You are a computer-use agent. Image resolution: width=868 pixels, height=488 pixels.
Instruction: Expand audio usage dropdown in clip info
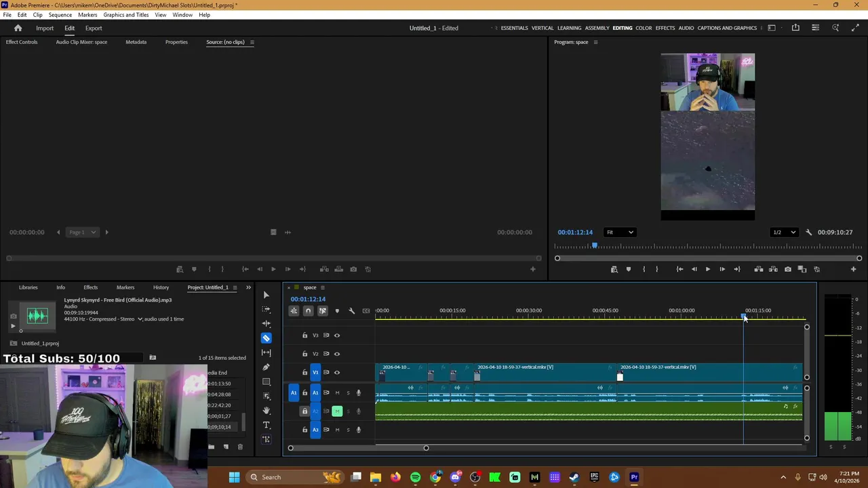[140, 319]
